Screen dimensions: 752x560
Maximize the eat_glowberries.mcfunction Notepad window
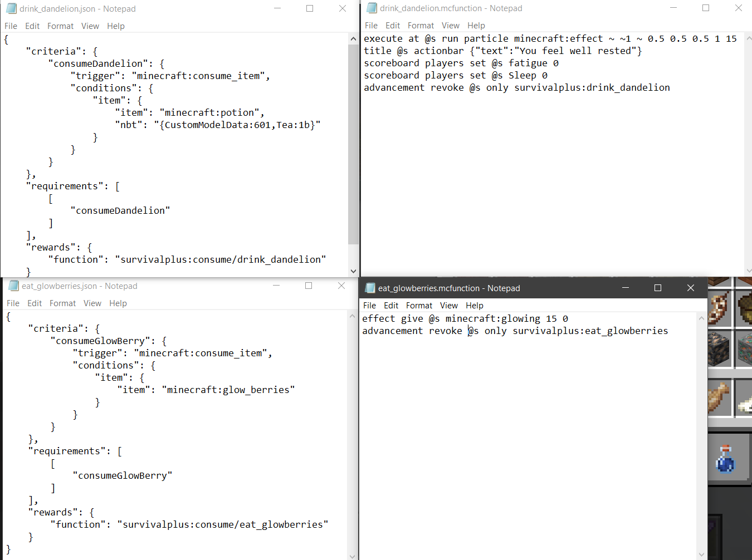coord(658,288)
